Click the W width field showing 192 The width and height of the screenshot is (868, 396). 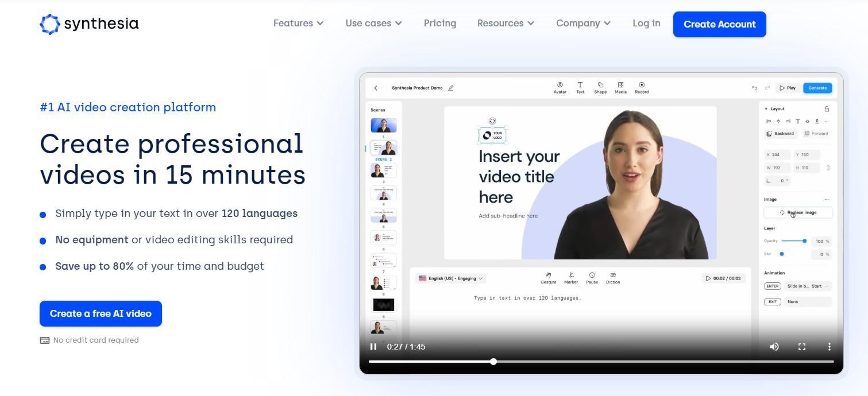tap(777, 168)
